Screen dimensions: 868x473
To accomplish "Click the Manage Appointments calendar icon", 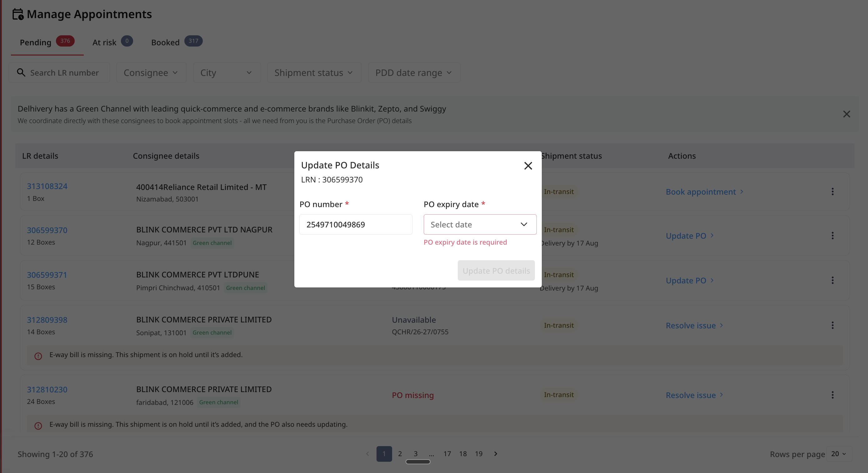I will [18, 14].
